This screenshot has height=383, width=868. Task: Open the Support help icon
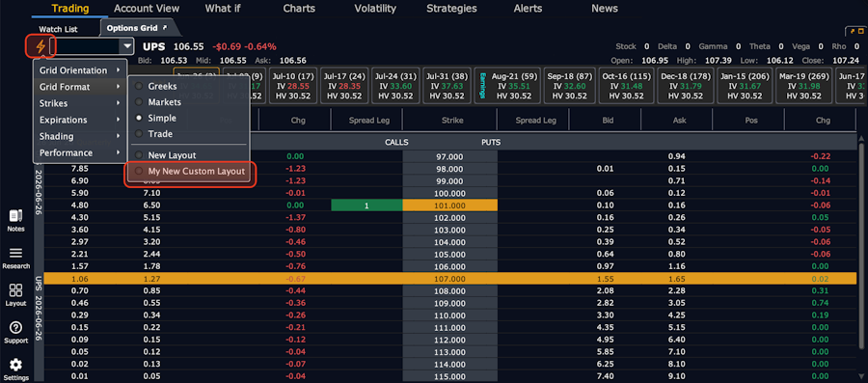click(15, 332)
